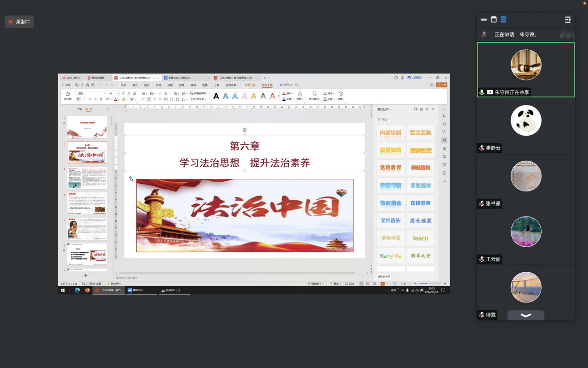588x368 pixels.
Task: Pin the beautify assistant panel
Action: [x=427, y=109]
